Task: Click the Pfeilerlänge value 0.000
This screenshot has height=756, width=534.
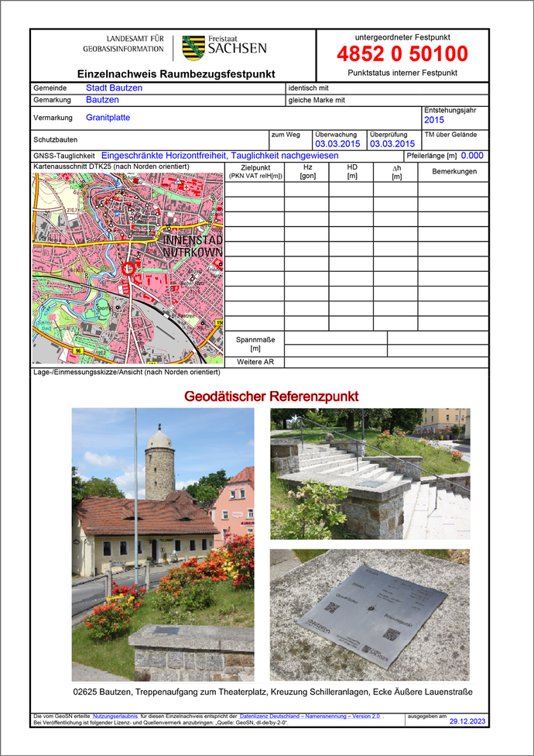Action: [x=472, y=156]
